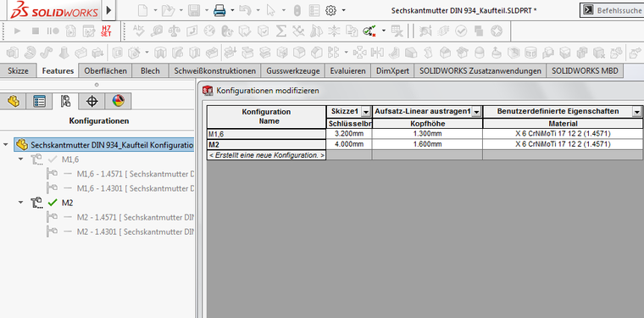Image resolution: width=644 pixels, height=318 pixels.
Task: Click into the Befehlssuche search field
Action: click(x=619, y=11)
